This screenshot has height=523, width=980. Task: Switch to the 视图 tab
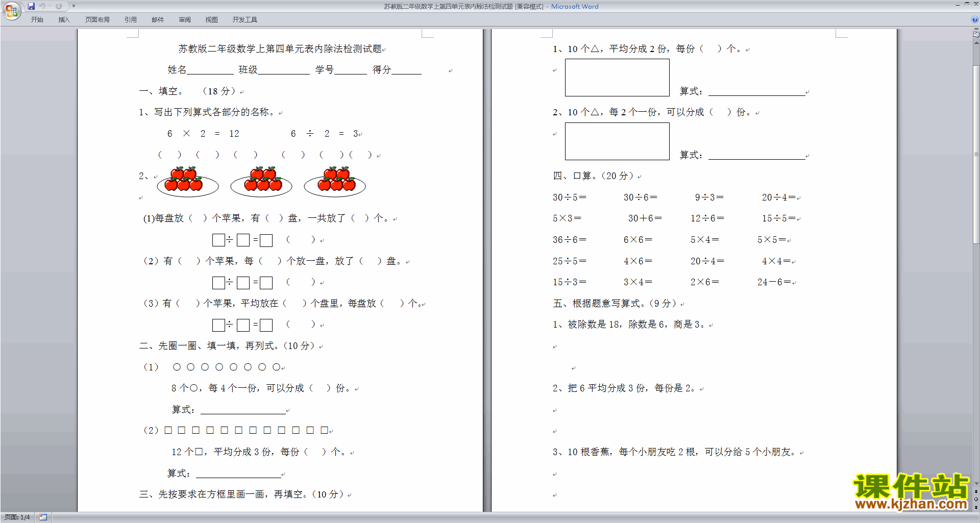211,19
